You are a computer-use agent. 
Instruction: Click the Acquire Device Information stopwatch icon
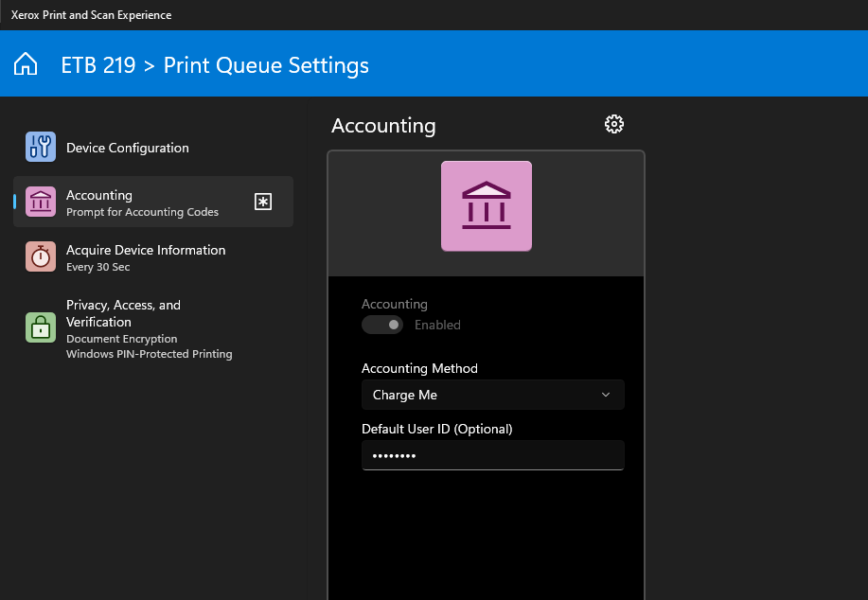click(41, 256)
